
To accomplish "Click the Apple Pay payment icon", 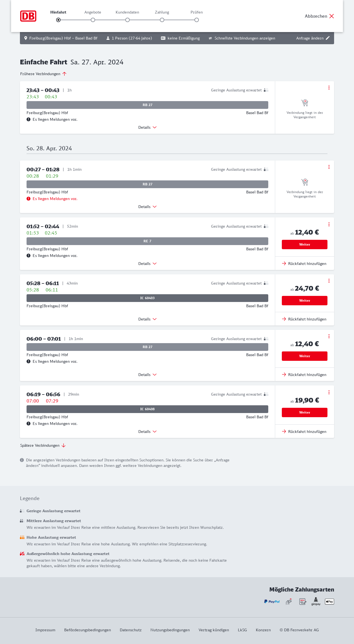I will 329,601.
